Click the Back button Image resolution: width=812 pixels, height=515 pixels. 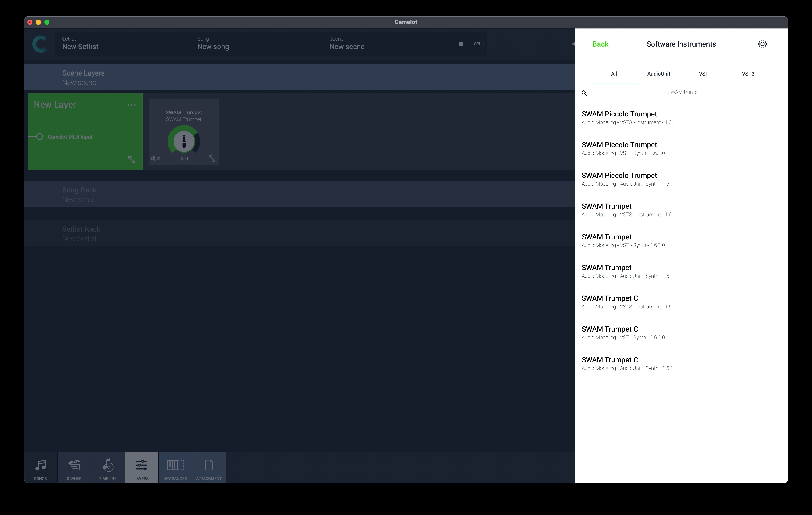pyautogui.click(x=600, y=44)
